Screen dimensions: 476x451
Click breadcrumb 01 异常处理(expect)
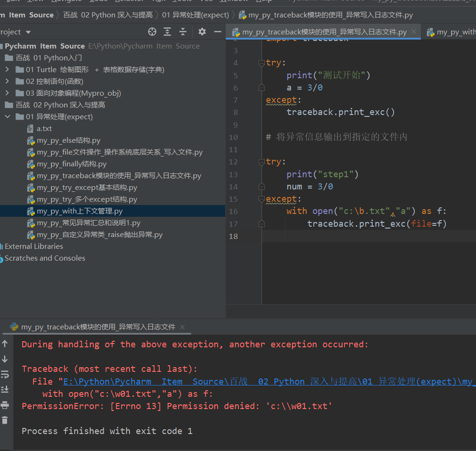pyautogui.click(x=196, y=15)
